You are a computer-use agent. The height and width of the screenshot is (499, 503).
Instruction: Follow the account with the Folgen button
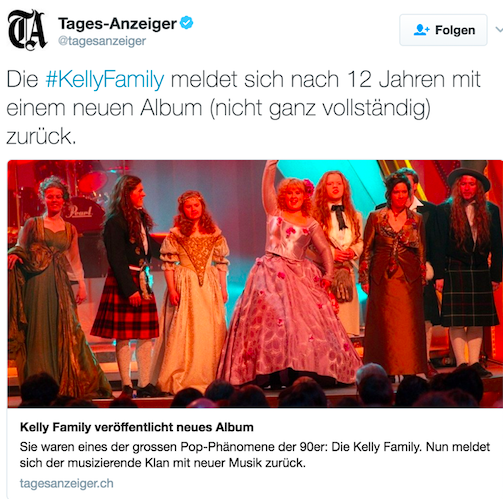click(443, 30)
